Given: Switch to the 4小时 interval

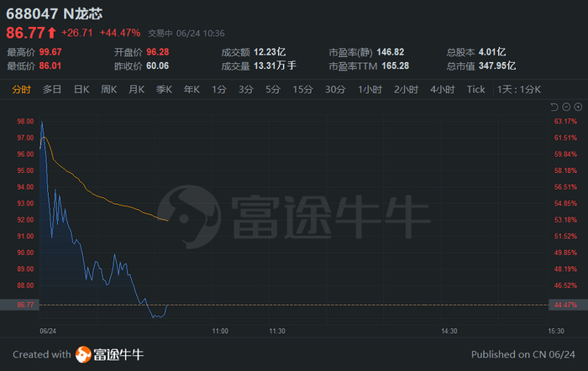Looking at the screenshot, I should click(442, 89).
